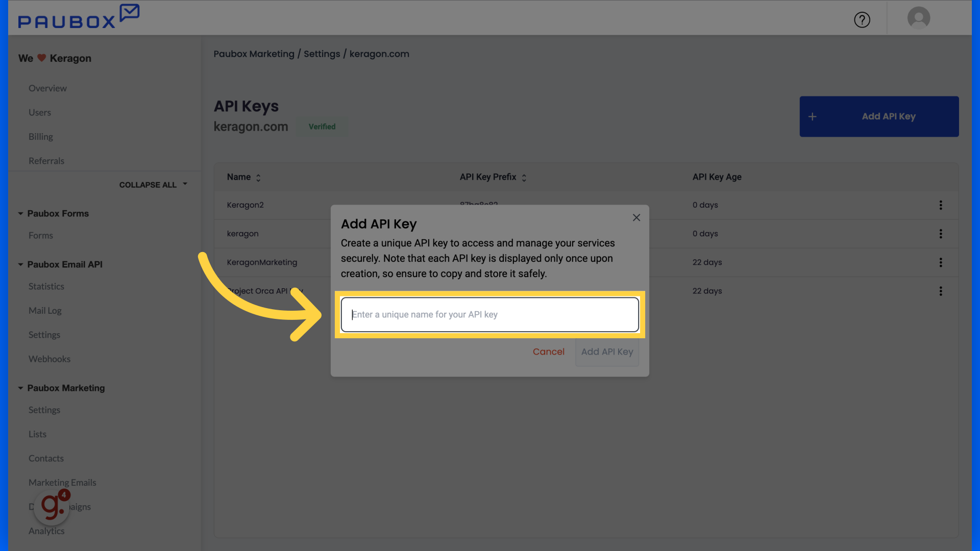
Task: Open the help question mark icon
Action: [862, 20]
